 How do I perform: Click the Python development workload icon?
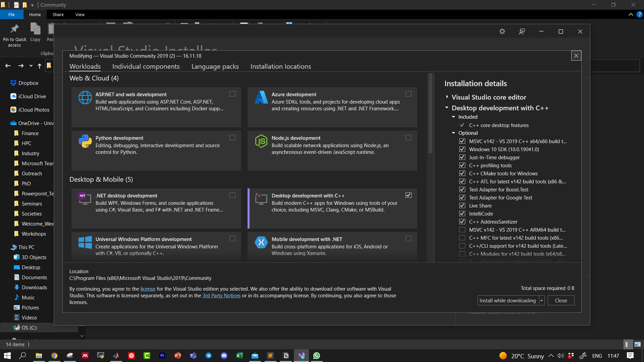[85, 141]
